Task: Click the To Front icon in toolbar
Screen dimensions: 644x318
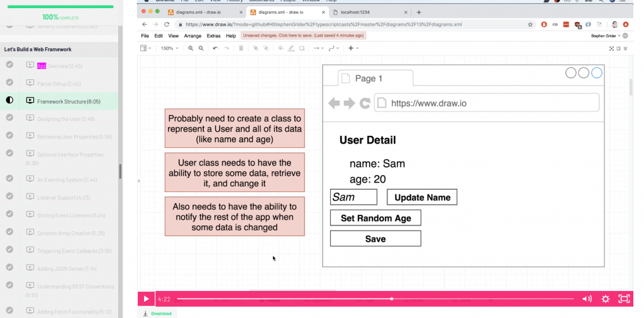Action: point(255,48)
